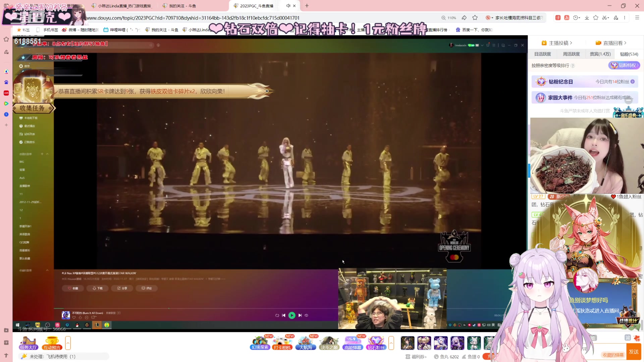
Task: Open the history clock dropdown
Action: (577, 18)
